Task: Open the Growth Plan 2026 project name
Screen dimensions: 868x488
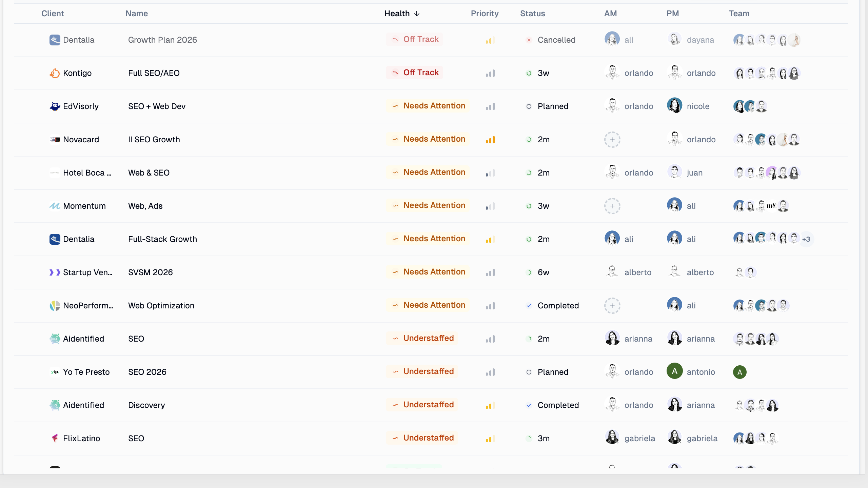Action: coord(162,40)
